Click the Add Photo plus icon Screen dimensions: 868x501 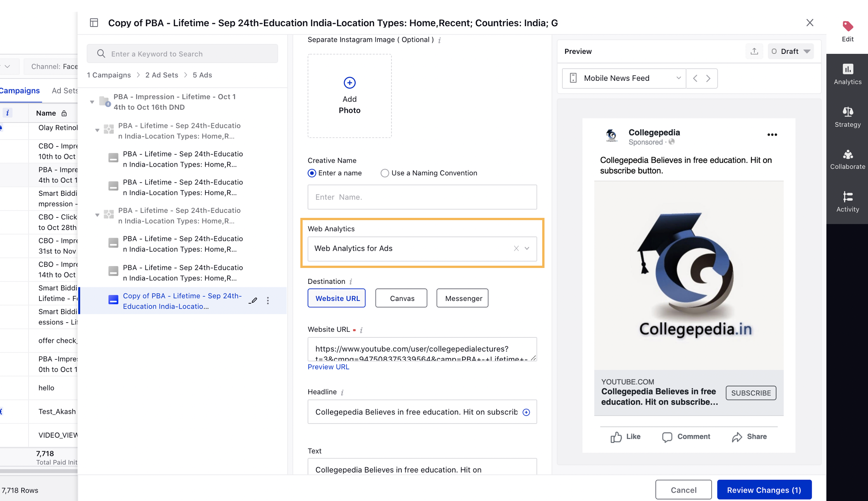[350, 82]
